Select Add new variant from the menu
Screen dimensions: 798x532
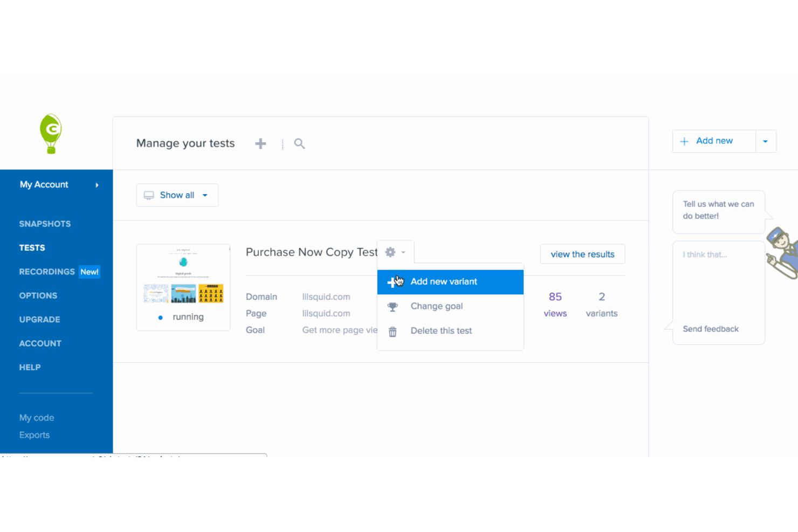450,282
